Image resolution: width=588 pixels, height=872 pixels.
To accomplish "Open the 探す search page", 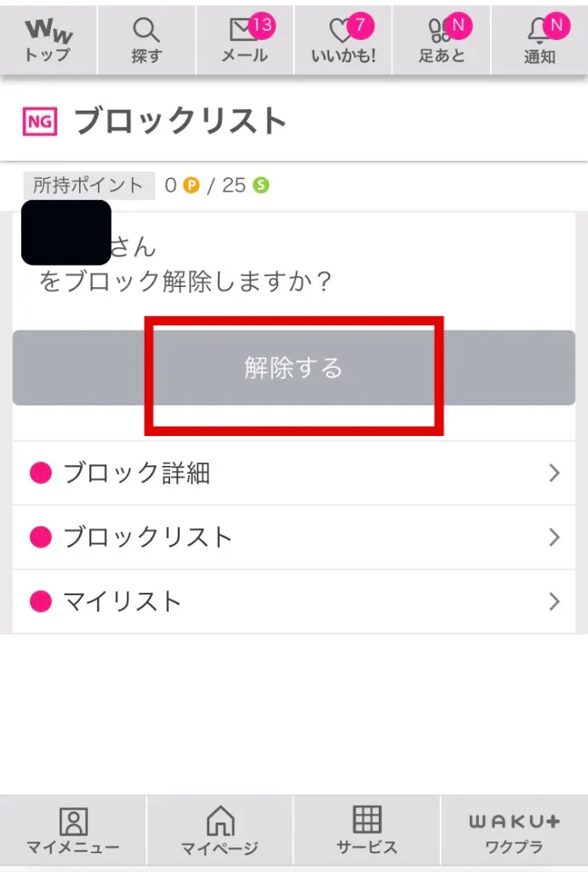I will pos(146,38).
